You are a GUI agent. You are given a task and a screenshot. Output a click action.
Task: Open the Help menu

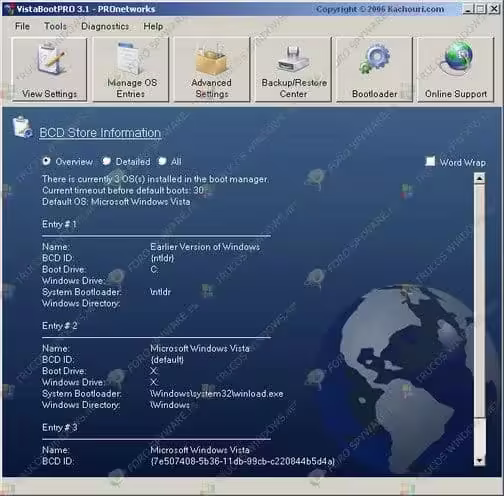[x=153, y=26]
